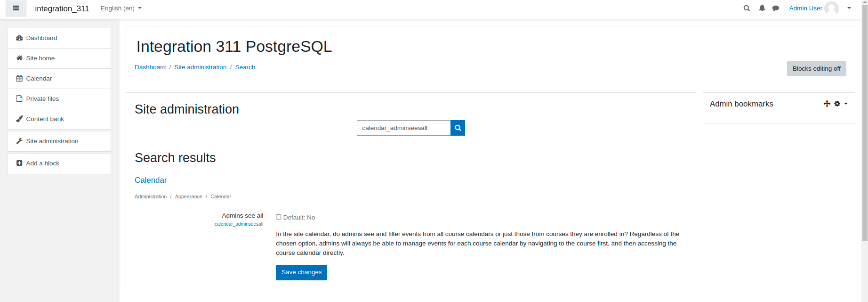Expand the user menu dropdown arrow
This screenshot has height=302, width=868.
pyautogui.click(x=849, y=8)
